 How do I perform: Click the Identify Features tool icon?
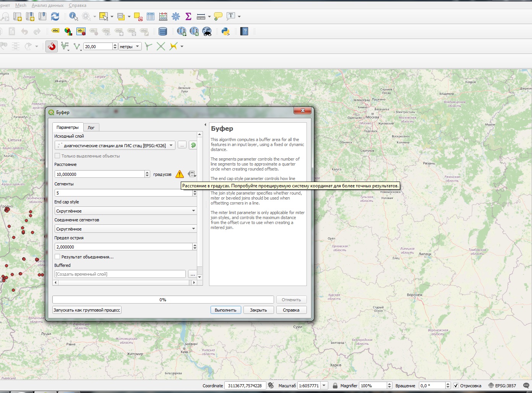coord(73,16)
